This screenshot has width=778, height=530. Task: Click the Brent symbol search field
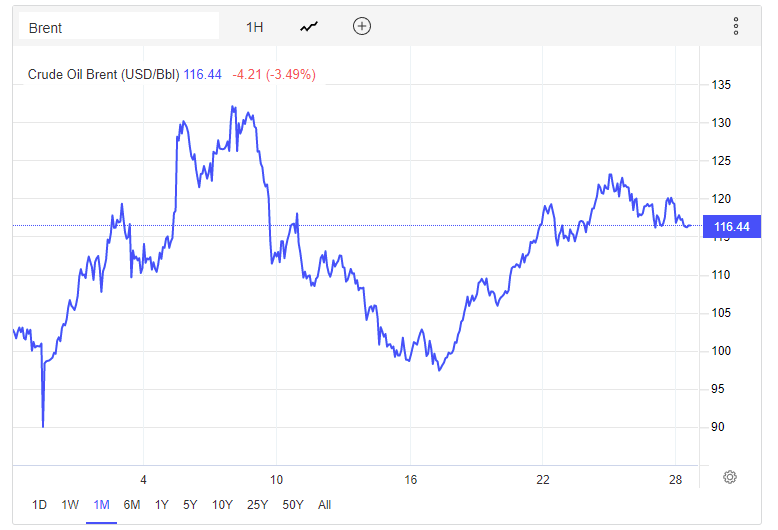click(x=120, y=27)
